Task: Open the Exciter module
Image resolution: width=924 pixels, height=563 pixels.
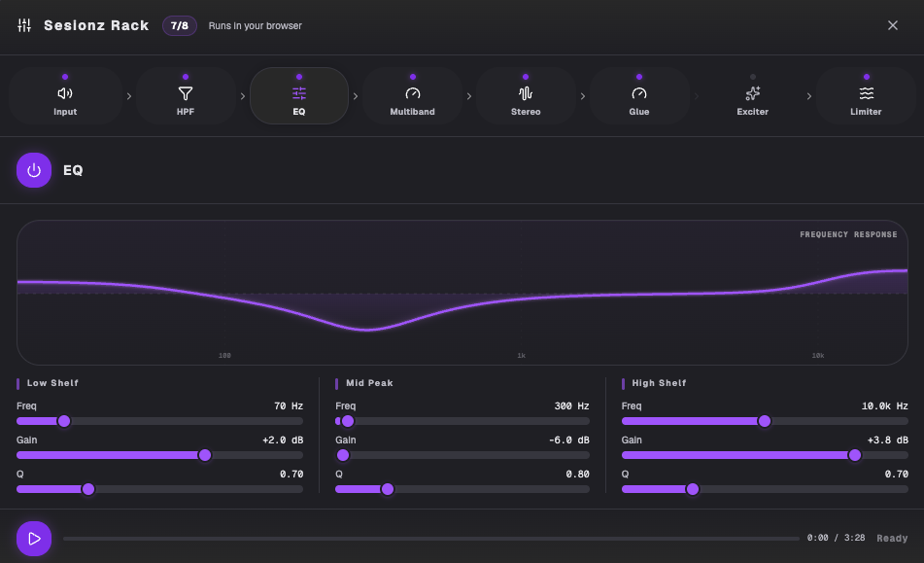Action: (x=753, y=95)
